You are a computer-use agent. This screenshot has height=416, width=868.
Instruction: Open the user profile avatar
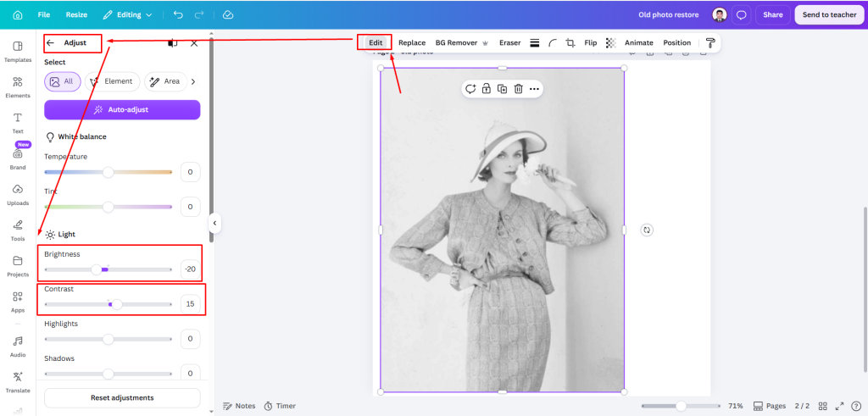point(719,15)
